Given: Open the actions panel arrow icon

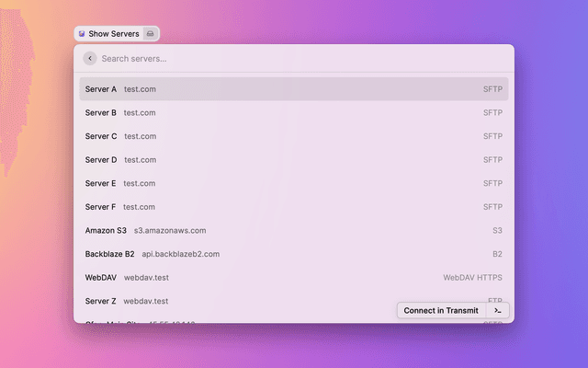Looking at the screenshot, I should (x=497, y=311).
